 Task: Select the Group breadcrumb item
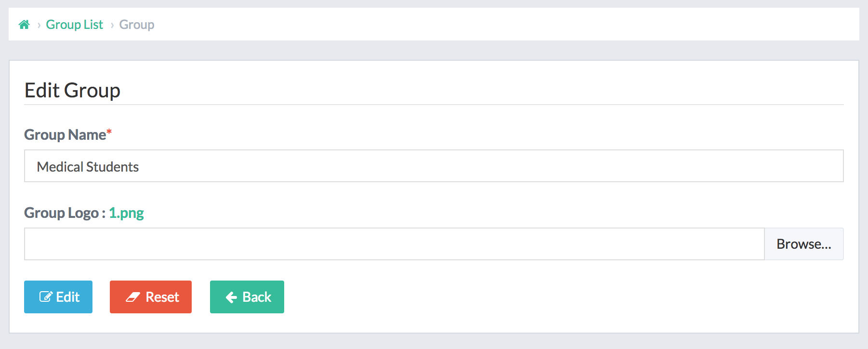137,25
